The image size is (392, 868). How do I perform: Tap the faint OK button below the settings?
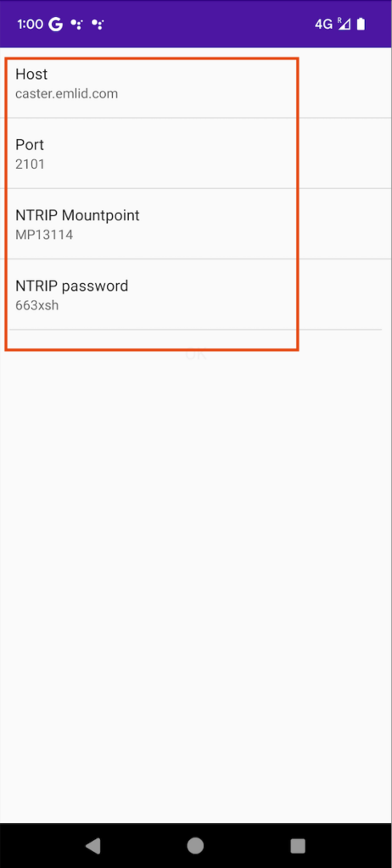(x=196, y=354)
